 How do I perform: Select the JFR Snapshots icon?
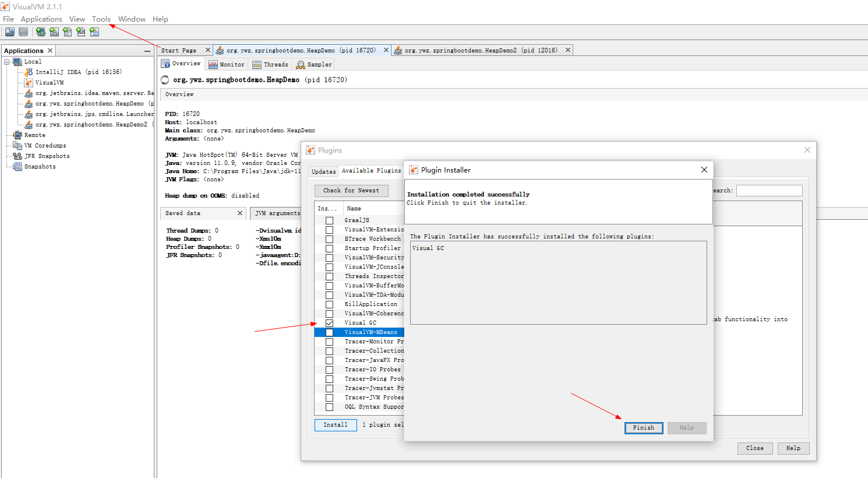17,156
